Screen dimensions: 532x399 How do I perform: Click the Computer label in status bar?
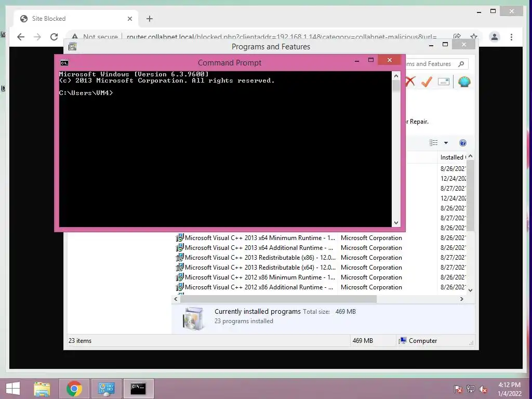423,341
